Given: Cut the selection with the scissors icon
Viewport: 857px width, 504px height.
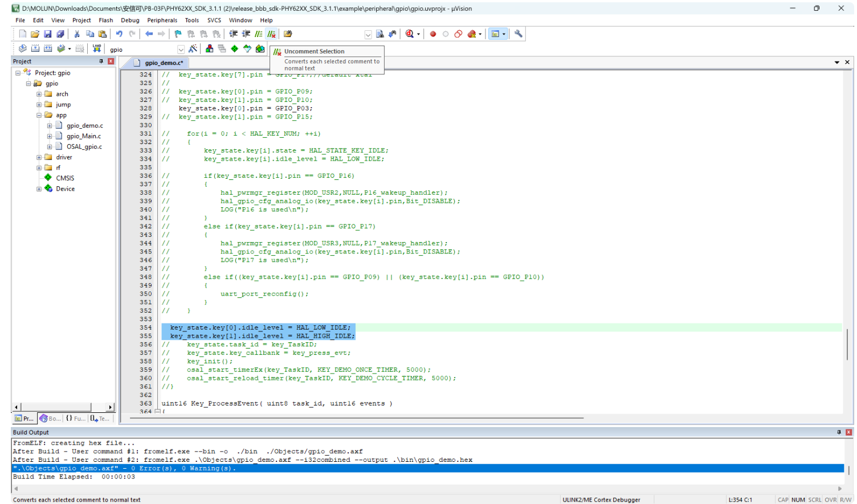Looking at the screenshot, I should click(x=77, y=34).
